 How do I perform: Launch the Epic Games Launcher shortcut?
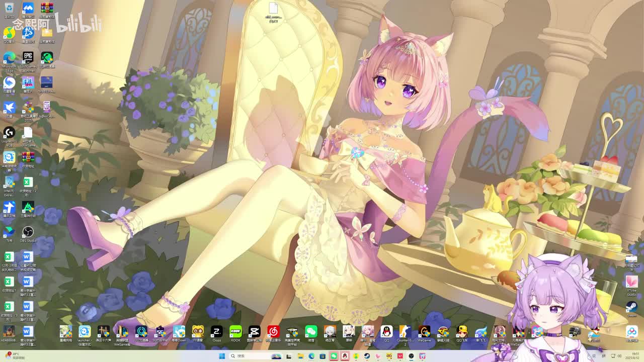28,60
